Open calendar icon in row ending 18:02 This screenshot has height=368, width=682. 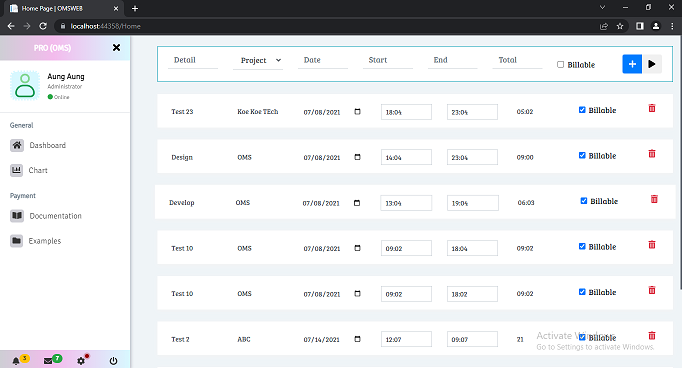pyautogui.click(x=358, y=294)
